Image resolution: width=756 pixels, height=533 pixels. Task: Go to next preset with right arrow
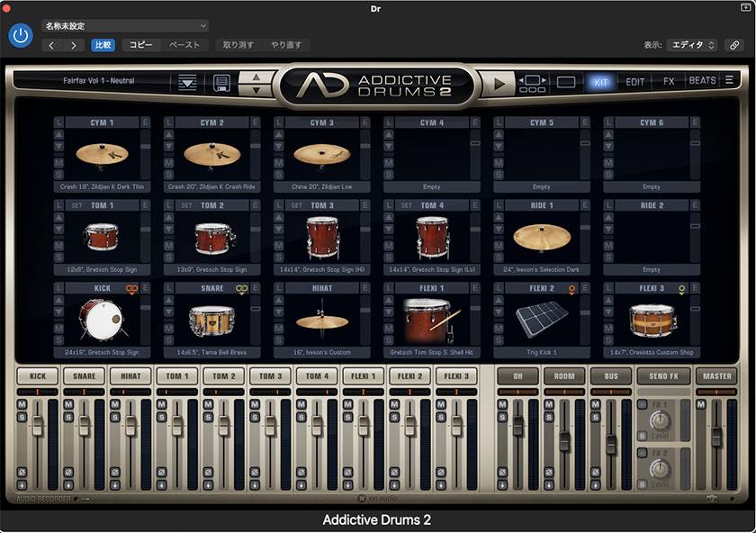[x=73, y=45]
